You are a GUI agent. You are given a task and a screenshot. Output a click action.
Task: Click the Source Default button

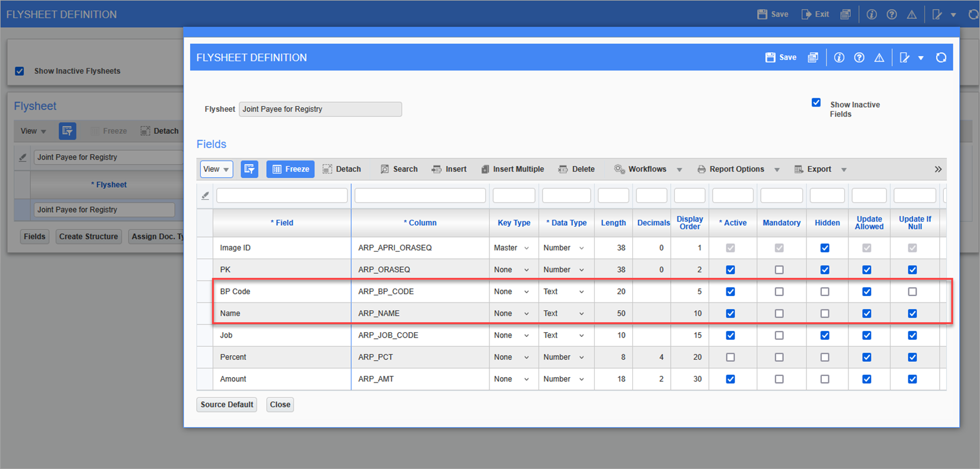(x=227, y=405)
